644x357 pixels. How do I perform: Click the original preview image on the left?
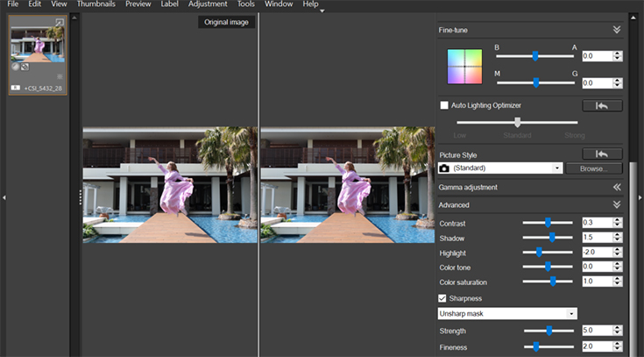click(170, 185)
